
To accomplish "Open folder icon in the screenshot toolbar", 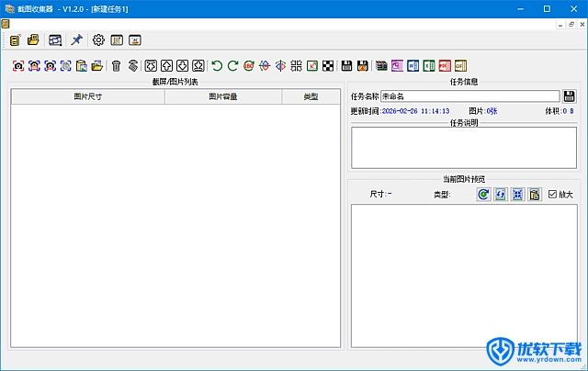I will pyautogui.click(x=96, y=65).
